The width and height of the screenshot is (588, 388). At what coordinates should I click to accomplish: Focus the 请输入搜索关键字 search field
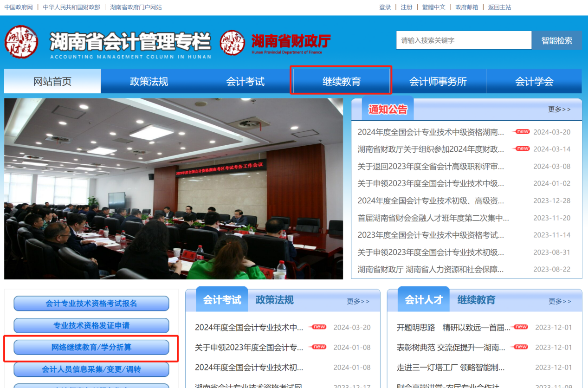[x=464, y=40]
